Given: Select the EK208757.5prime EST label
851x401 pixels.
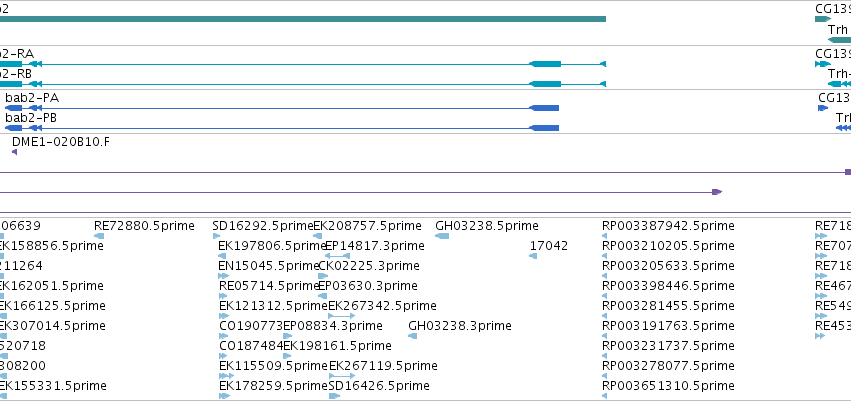Looking at the screenshot, I should click(x=367, y=226).
